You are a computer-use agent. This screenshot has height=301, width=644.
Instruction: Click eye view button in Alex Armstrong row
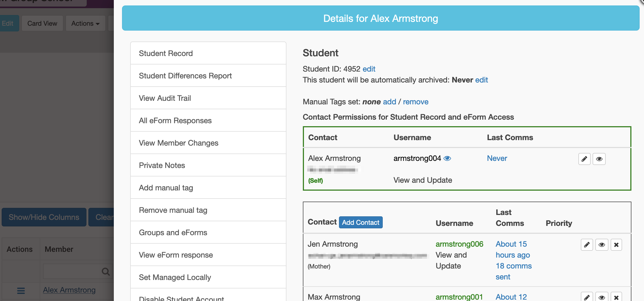point(599,159)
